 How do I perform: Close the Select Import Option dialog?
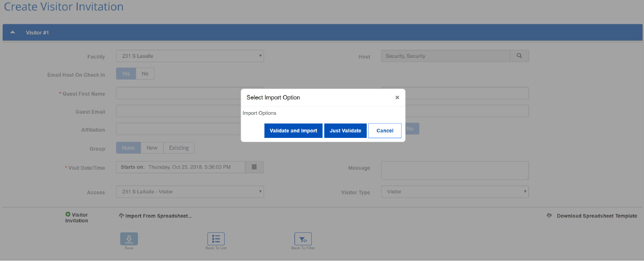[397, 97]
